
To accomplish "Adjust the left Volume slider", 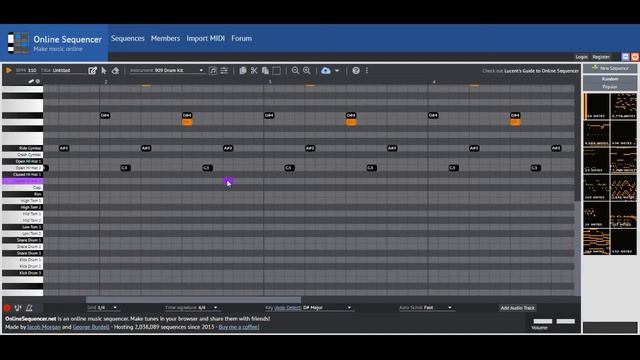I will click(543, 321).
